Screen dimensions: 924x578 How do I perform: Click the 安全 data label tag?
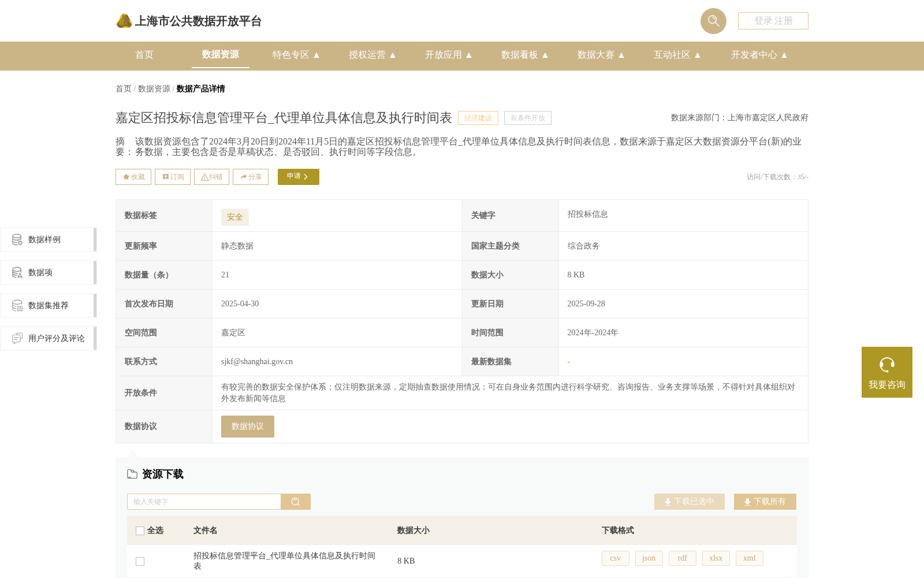pyautogui.click(x=235, y=217)
